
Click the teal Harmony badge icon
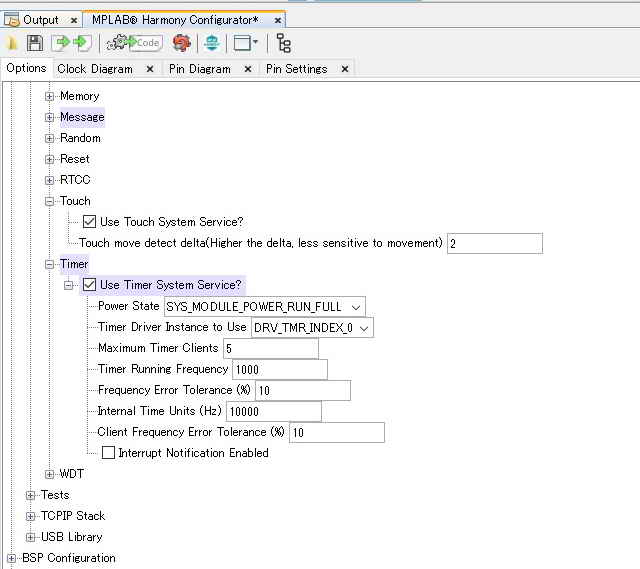coord(211,43)
